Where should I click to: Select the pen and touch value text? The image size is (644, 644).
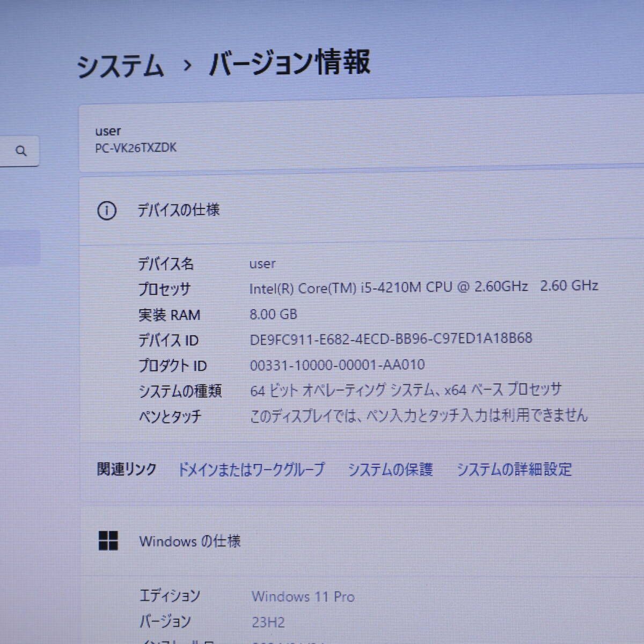pyautogui.click(x=419, y=415)
